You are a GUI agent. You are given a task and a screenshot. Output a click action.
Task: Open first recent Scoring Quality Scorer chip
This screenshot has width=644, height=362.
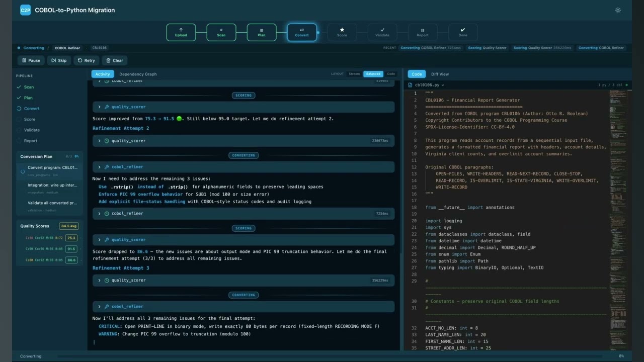coord(487,48)
